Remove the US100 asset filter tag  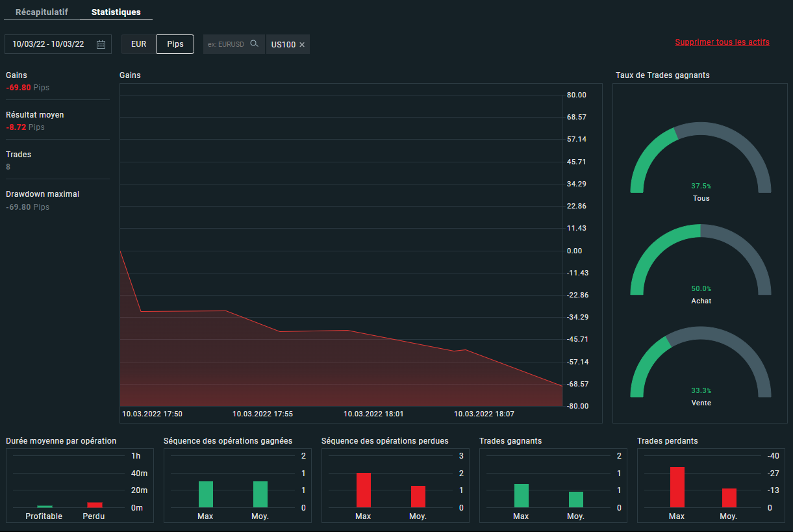click(302, 45)
